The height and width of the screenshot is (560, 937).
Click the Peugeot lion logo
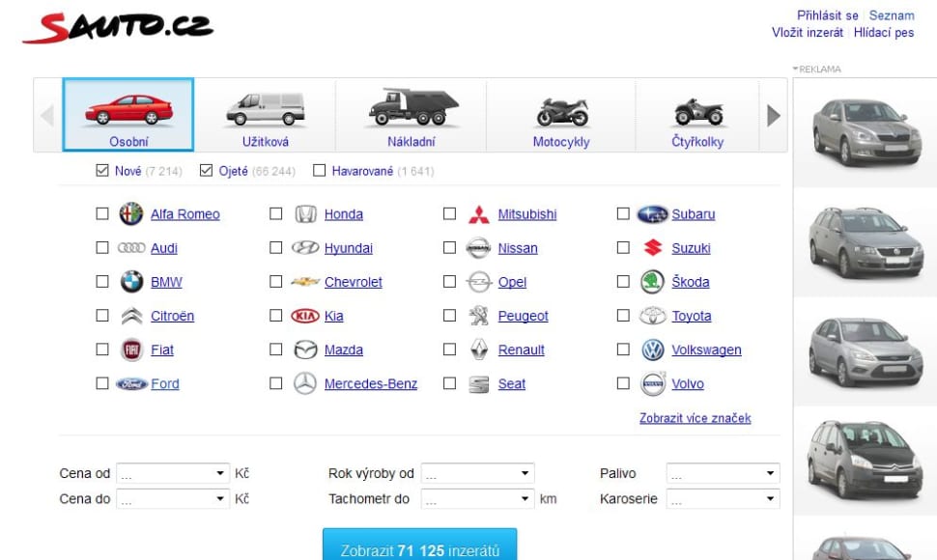coord(479,316)
